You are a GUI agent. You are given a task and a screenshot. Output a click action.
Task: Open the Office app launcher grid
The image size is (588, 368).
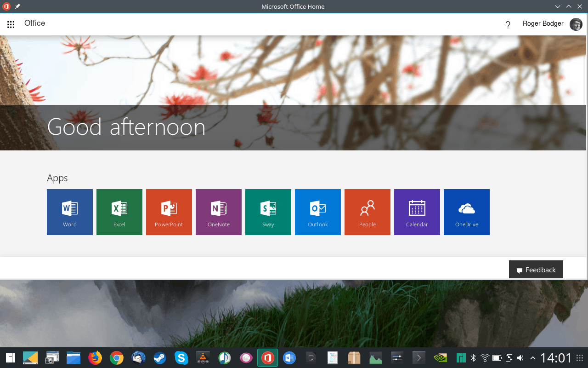tap(11, 24)
